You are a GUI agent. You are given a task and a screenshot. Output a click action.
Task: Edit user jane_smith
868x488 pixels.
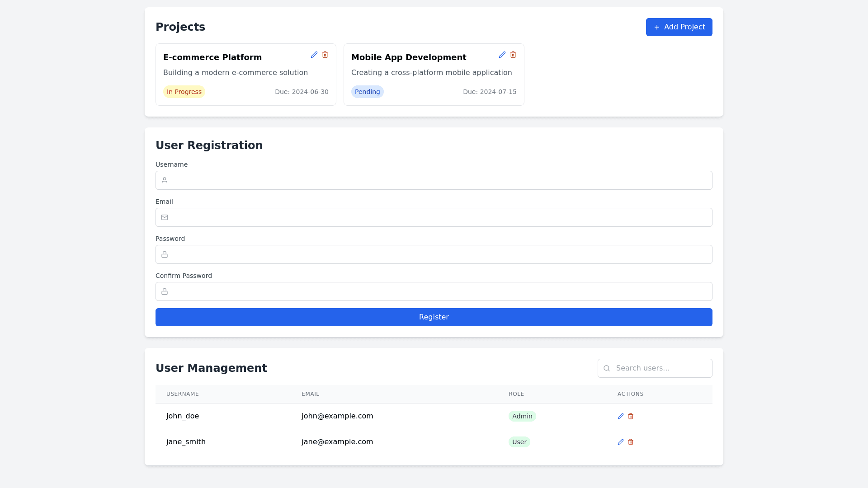[621, 442]
